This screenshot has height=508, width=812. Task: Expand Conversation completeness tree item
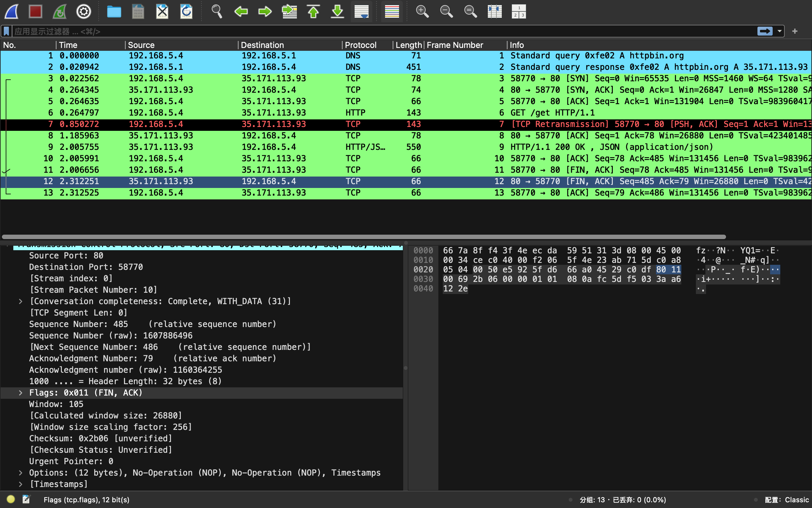[21, 301]
